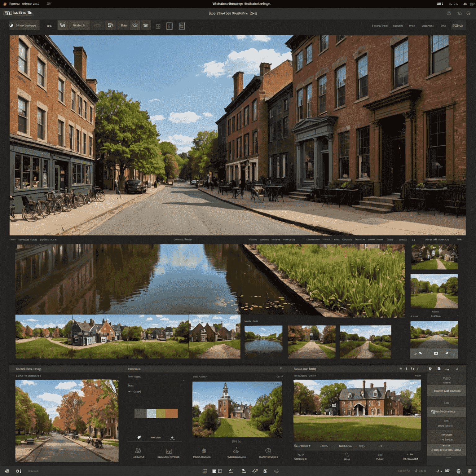
Task: Open the dropdown arrow at the top of the middle panel
Action: (183, 381)
